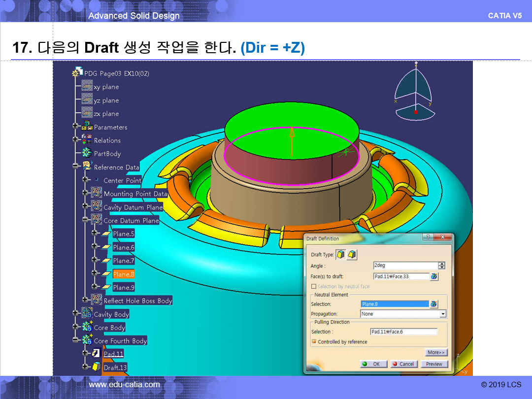532x399 pixels.
Task: Select Plane.8 in the specification tree
Action: pos(123,274)
